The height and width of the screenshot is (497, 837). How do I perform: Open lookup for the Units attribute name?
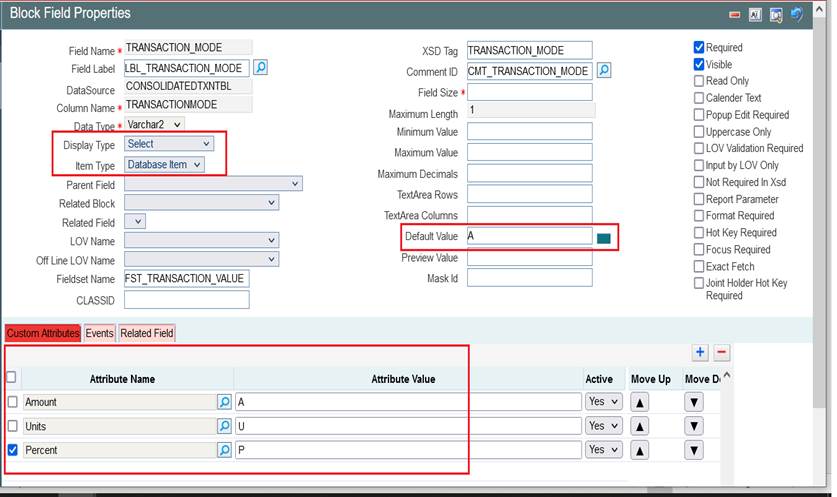pyautogui.click(x=224, y=426)
